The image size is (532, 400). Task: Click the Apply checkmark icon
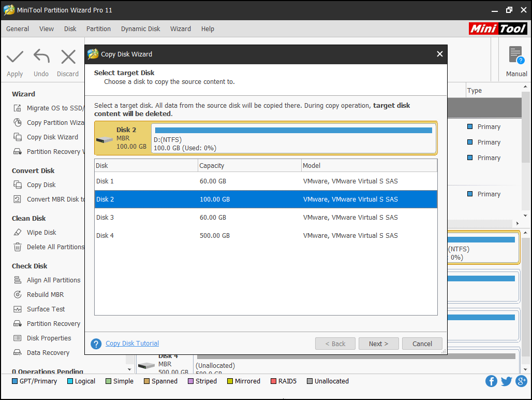point(15,56)
